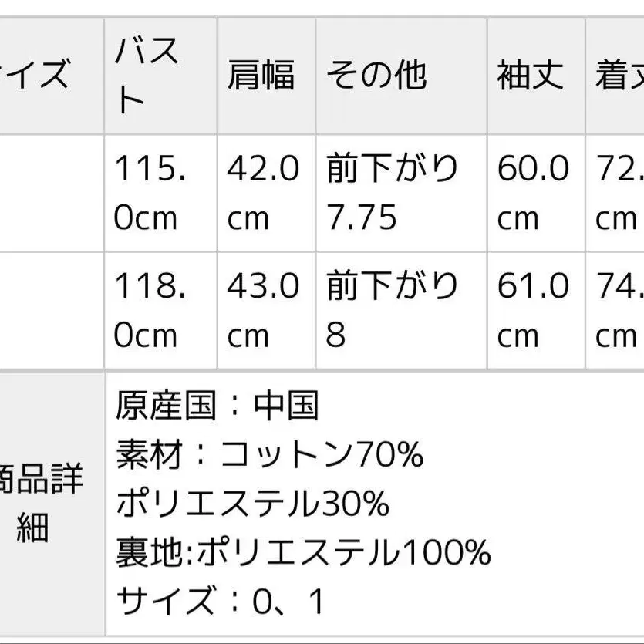
Task: Select the 袖丈 column header
Action: click(530, 77)
